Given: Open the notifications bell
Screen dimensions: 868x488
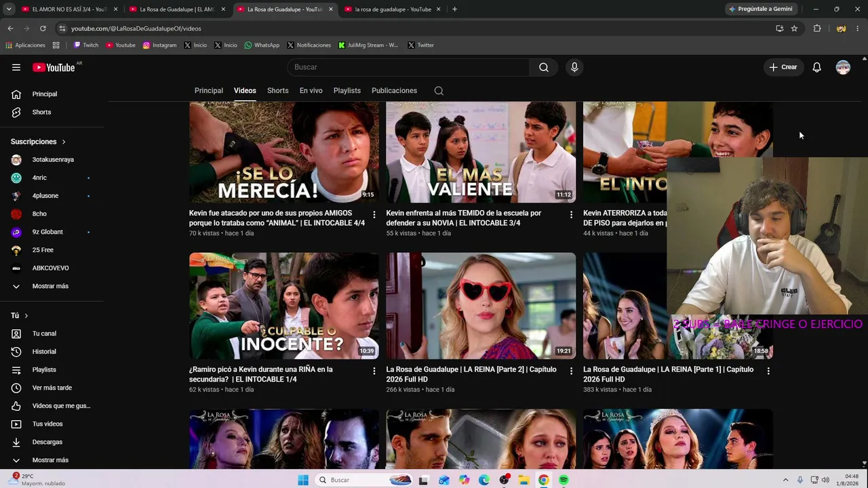Looking at the screenshot, I should click(817, 67).
